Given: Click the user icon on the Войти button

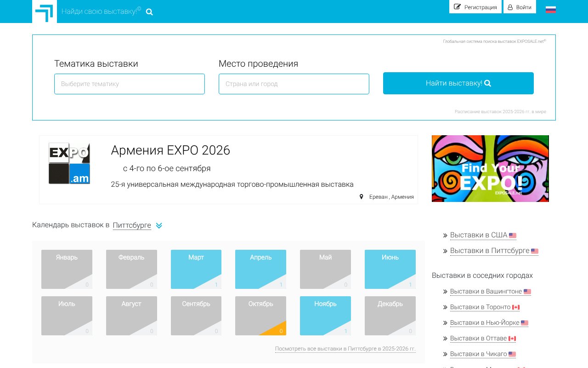Looking at the screenshot, I should tap(509, 6).
